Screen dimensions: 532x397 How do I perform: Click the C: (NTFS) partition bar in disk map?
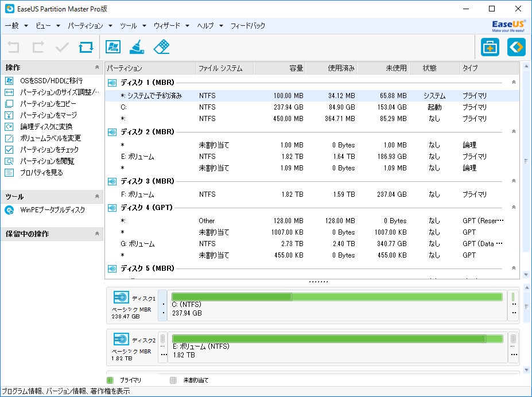[x=337, y=297]
